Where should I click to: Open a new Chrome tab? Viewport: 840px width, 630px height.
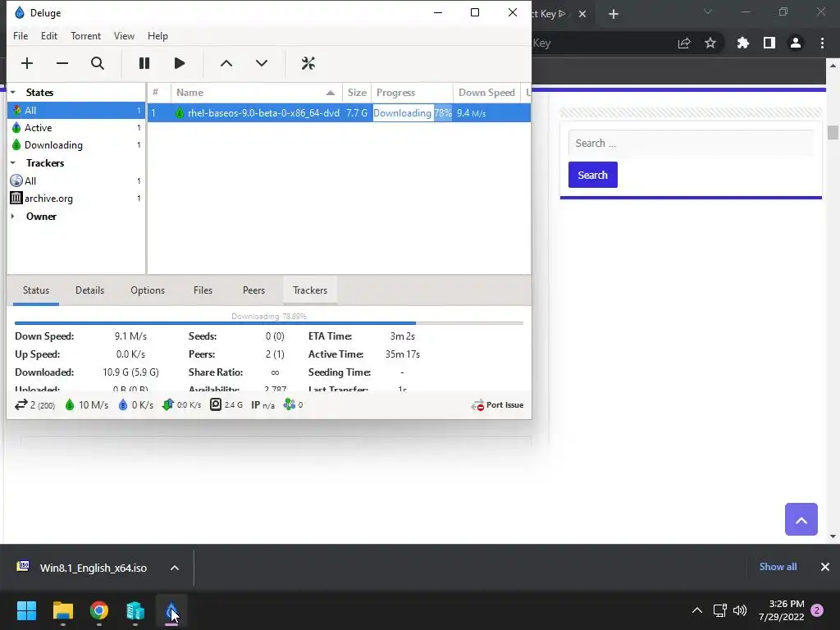click(614, 14)
